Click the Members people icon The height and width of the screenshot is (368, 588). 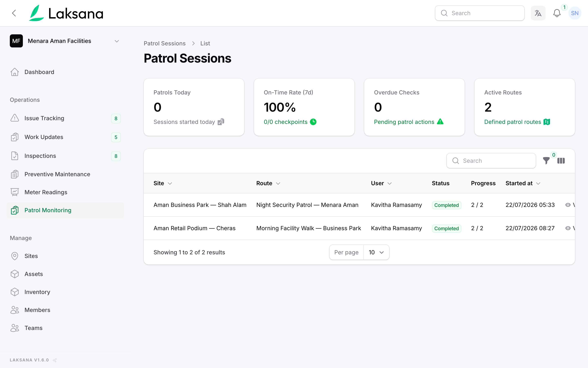pos(14,310)
